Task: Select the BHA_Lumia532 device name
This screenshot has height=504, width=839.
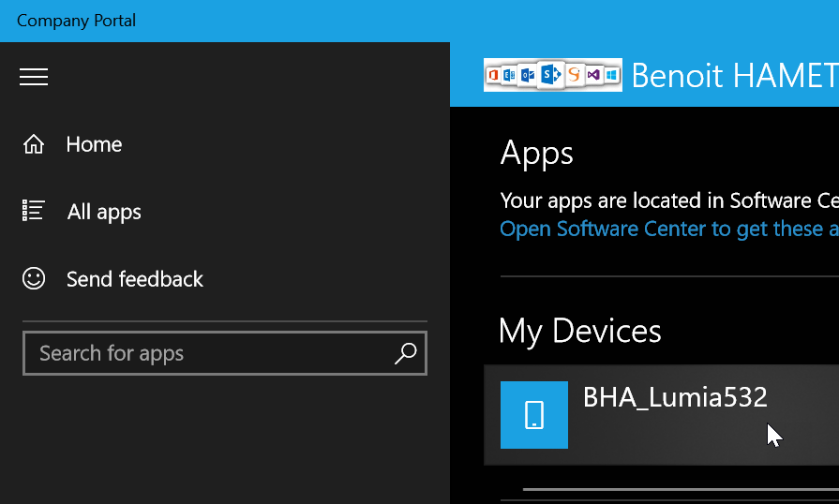Action: 675,397
